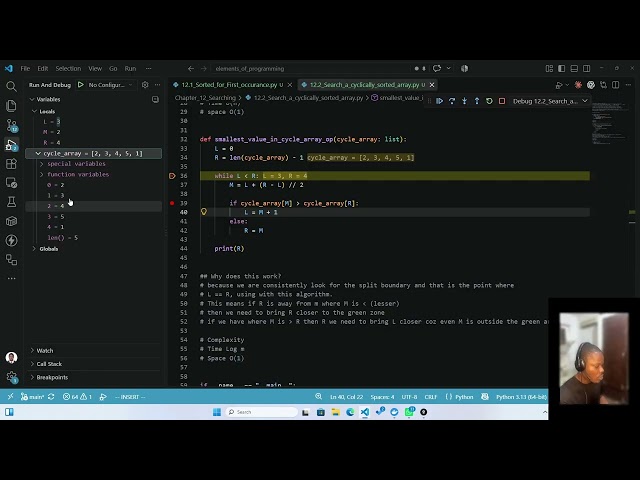Screen dimensions: 640x480
Task: Start debugging with the green play icon
Action: click(x=81, y=84)
